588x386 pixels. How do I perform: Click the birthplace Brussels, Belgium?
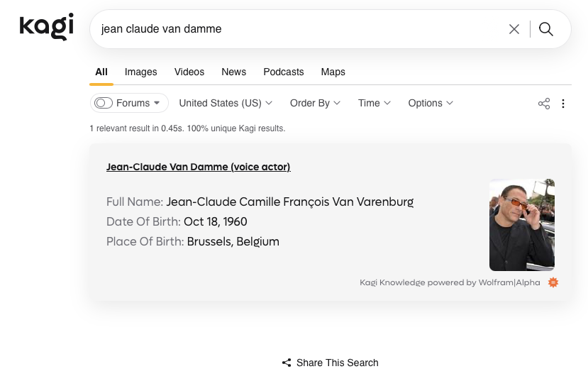(x=233, y=241)
